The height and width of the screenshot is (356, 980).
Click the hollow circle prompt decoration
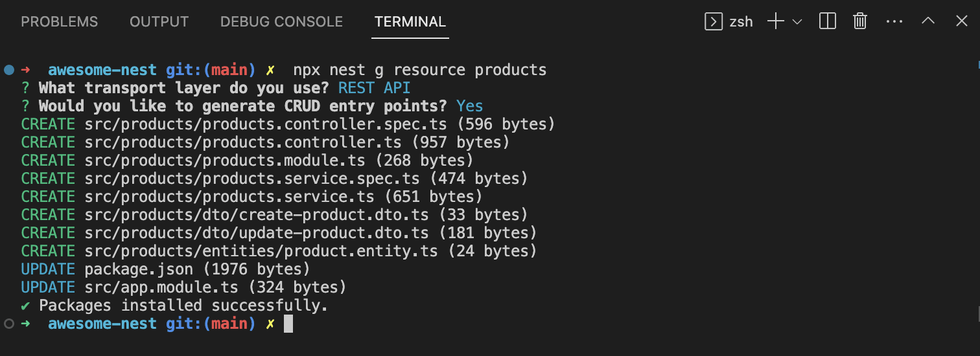click(x=9, y=323)
